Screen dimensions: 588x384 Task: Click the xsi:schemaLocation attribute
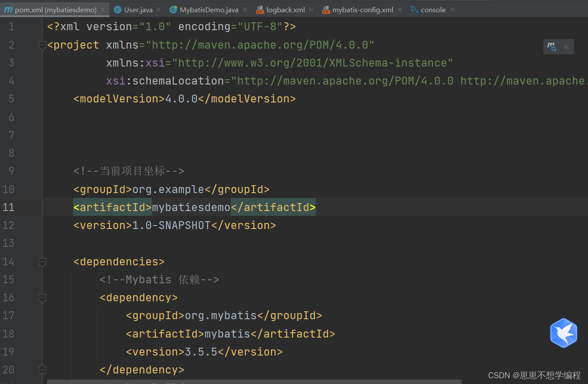pos(165,81)
